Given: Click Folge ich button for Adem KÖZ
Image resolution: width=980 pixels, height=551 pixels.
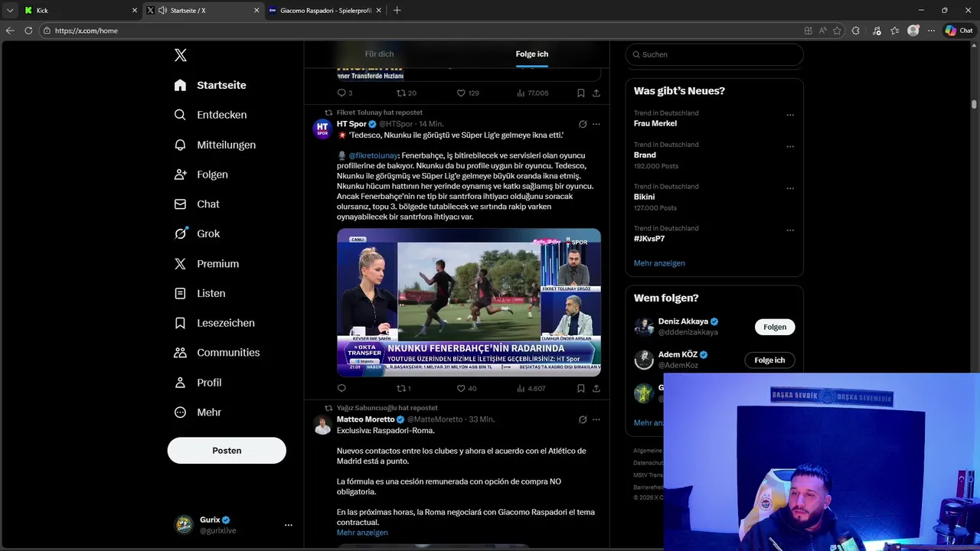Looking at the screenshot, I should coord(769,360).
